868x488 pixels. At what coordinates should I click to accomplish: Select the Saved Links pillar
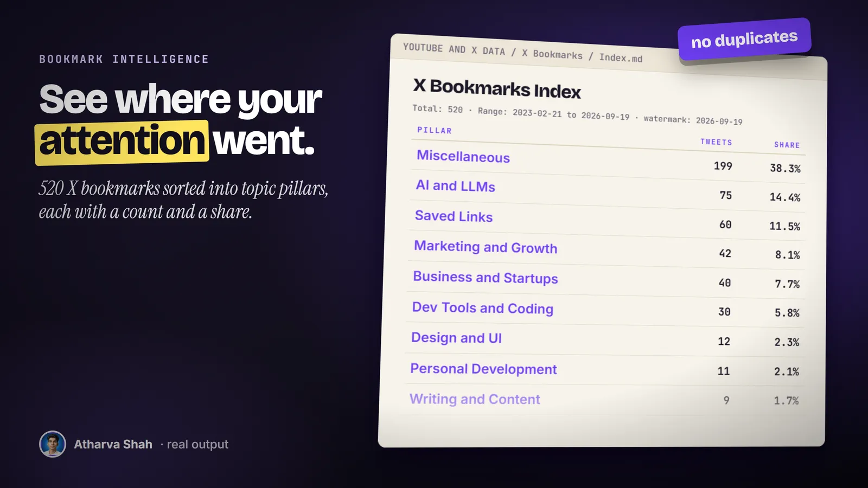coord(454,216)
